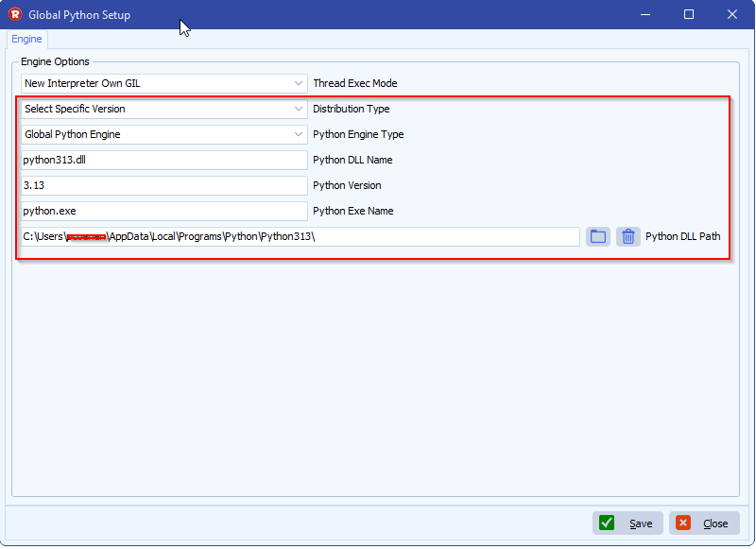Viewport: 756px width, 549px height.
Task: Click the Python Exe Name label
Action: pyautogui.click(x=352, y=211)
